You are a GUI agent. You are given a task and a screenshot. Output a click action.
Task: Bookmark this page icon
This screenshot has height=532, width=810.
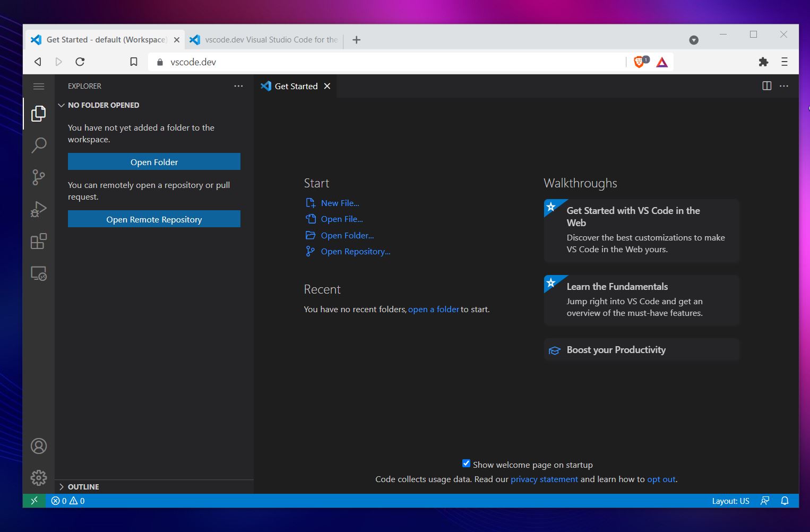(134, 62)
